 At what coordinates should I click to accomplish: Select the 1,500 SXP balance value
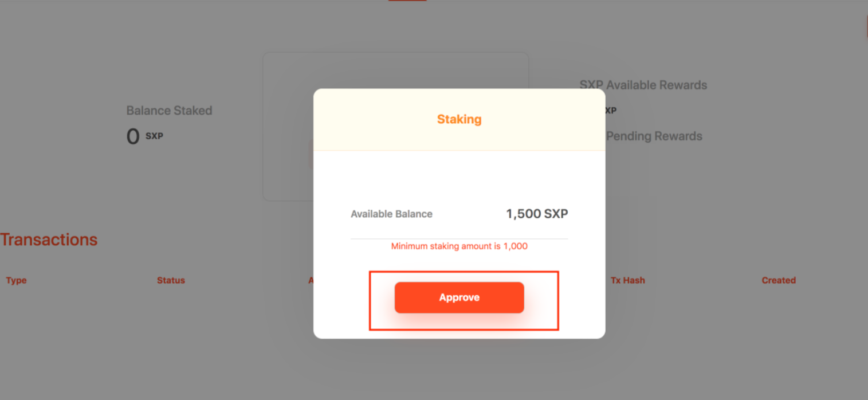click(537, 214)
